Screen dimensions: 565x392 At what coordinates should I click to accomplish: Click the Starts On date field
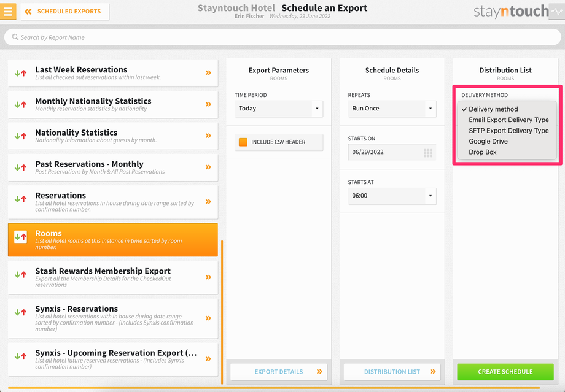tap(392, 152)
